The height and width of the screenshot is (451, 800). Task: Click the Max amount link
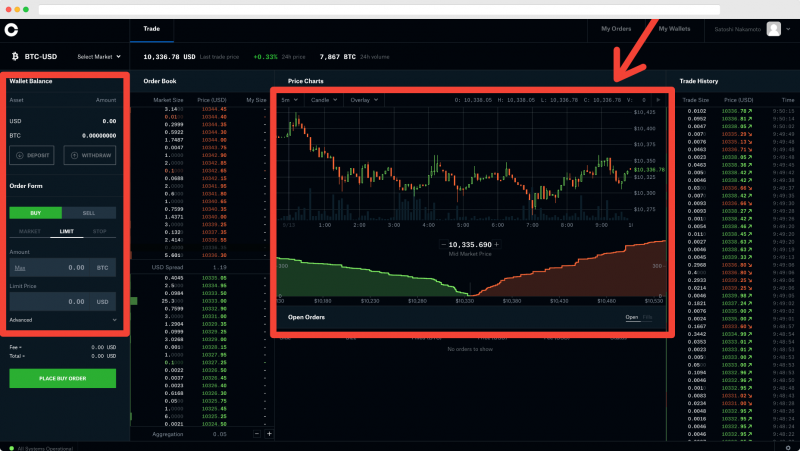pos(20,268)
